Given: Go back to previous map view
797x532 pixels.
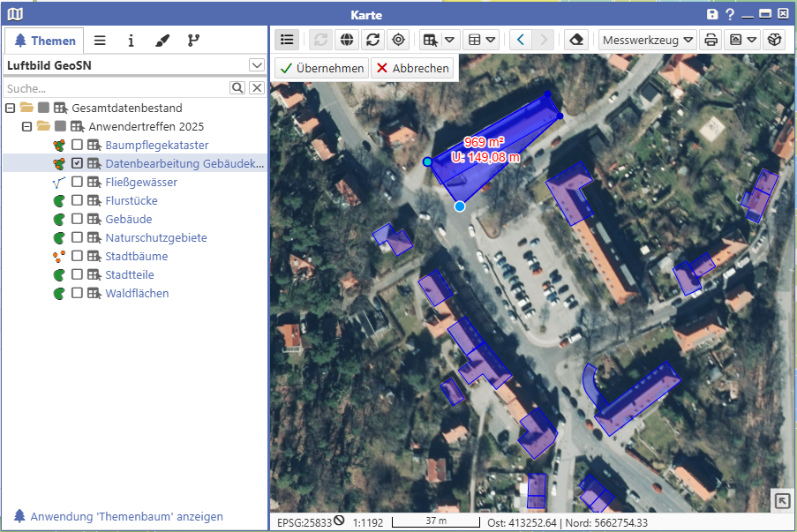Looking at the screenshot, I should point(521,40).
